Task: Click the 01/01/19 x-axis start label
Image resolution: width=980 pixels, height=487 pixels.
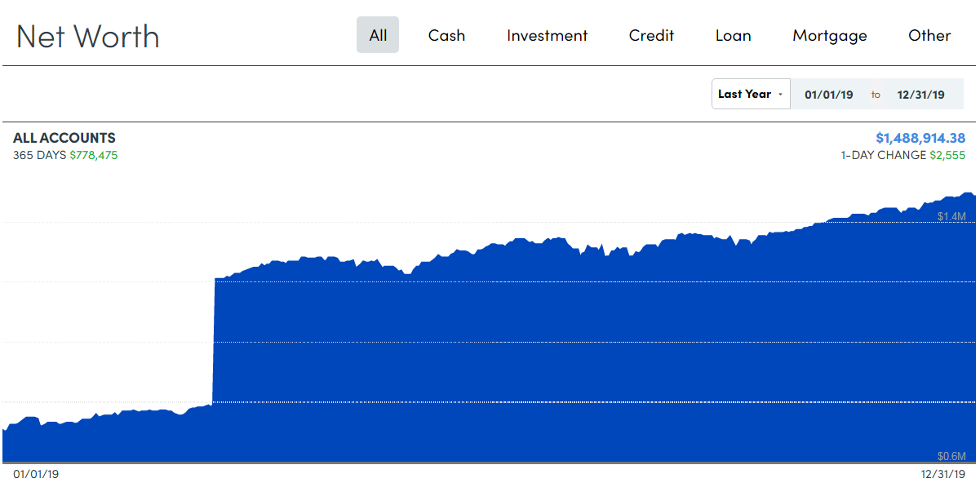Action: [36, 473]
